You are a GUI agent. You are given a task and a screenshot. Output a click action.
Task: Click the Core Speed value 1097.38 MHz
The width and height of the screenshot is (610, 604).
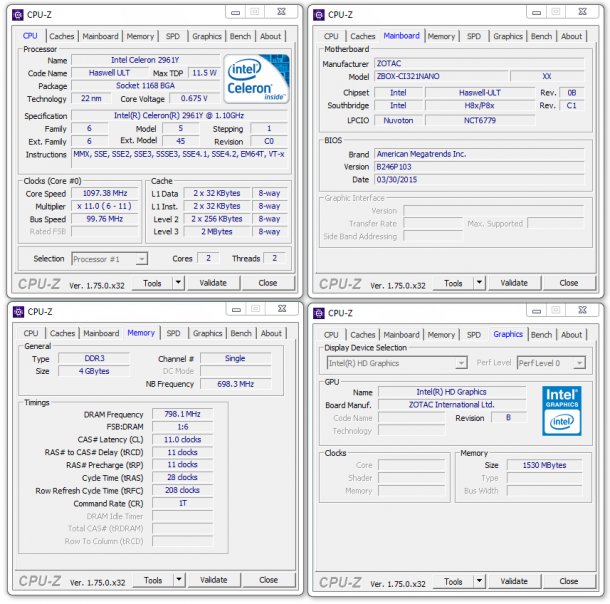pyautogui.click(x=105, y=193)
